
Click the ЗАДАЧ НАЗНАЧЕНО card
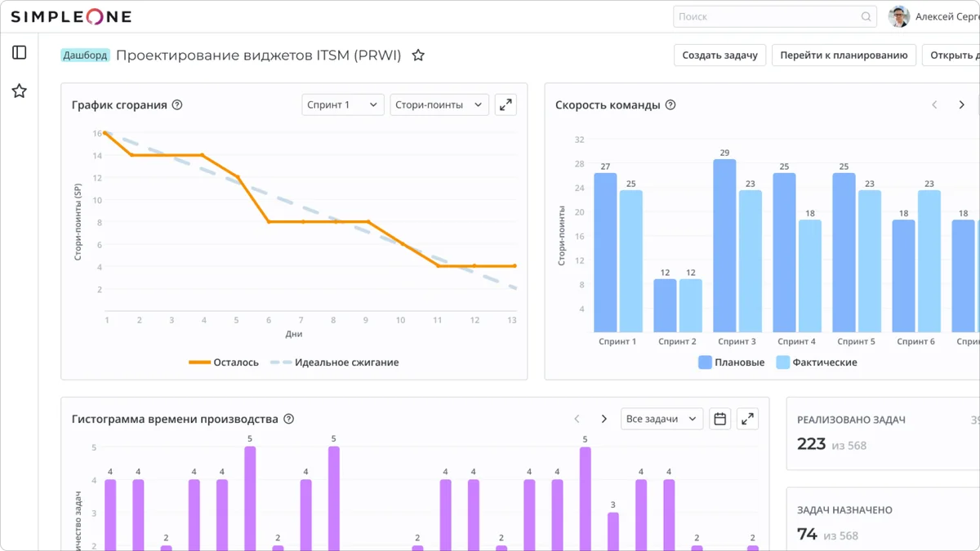point(883,519)
